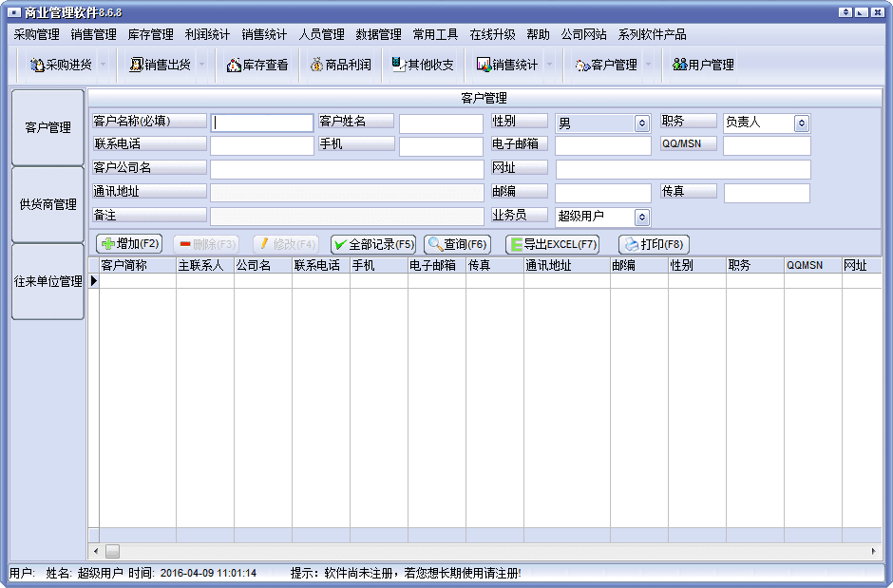The width and height of the screenshot is (893, 588).
Task: Open the 业务员 salesperson dropdown
Action: pyautogui.click(x=641, y=218)
